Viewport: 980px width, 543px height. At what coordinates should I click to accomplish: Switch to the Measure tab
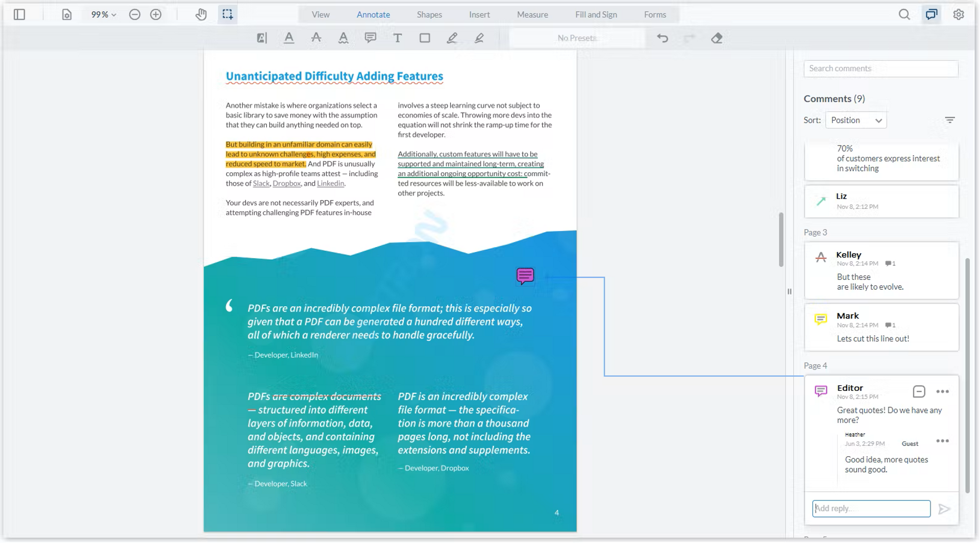[x=532, y=14]
